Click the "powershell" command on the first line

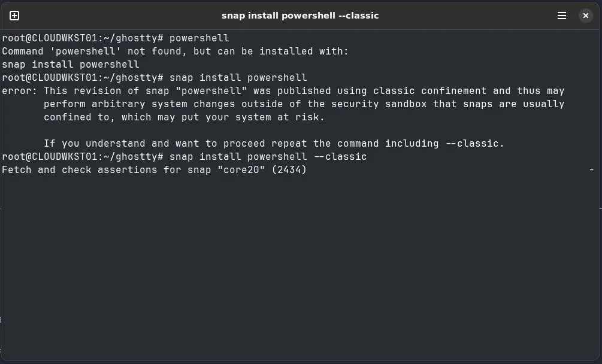pos(199,38)
